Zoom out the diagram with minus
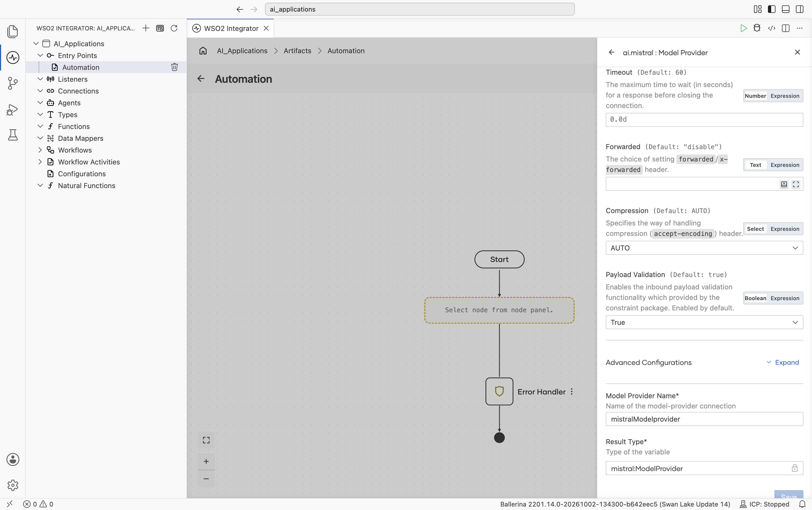Image resolution: width=812 pixels, height=510 pixels. click(206, 479)
